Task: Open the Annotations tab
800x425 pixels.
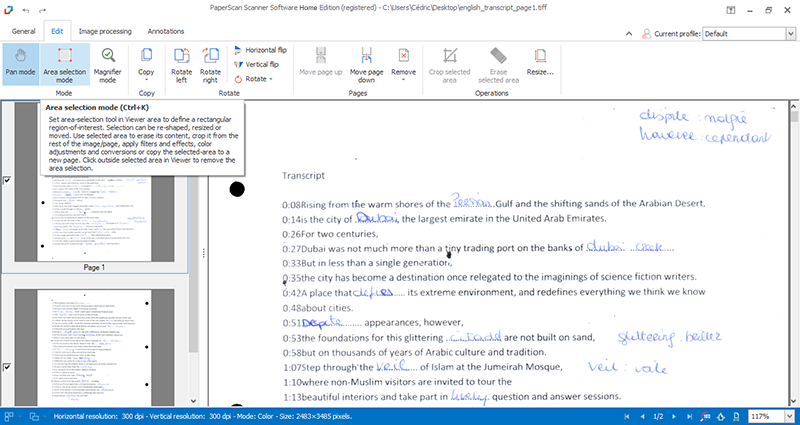Action: point(166,31)
